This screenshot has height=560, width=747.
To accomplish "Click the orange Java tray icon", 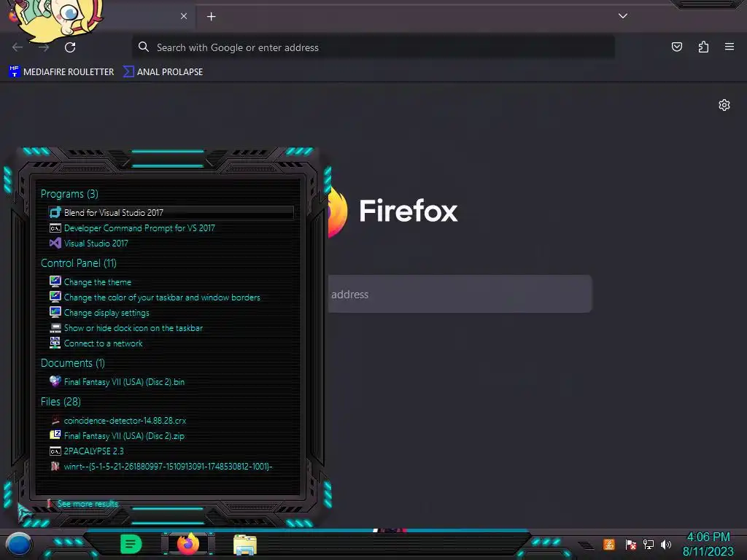I will 609,544.
